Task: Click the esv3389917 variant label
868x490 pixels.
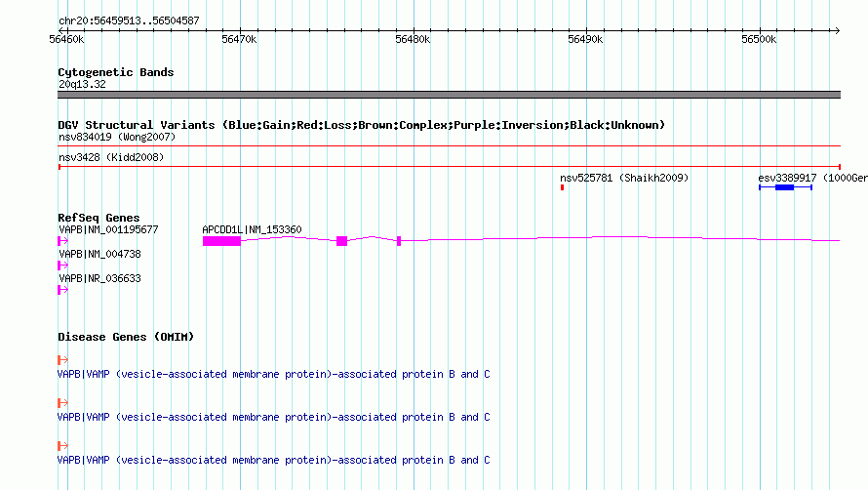Action: (x=812, y=178)
